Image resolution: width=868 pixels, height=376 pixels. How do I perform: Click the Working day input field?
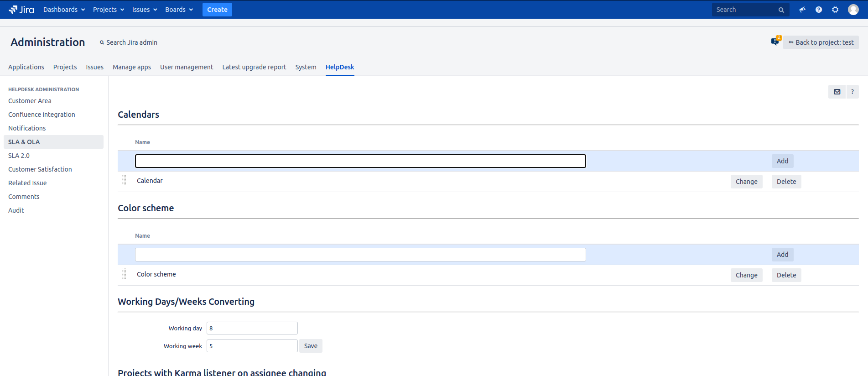pos(252,328)
